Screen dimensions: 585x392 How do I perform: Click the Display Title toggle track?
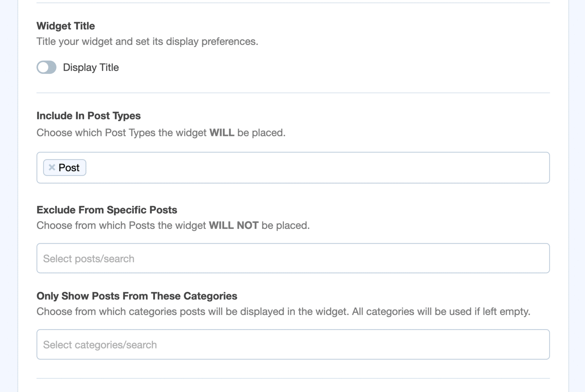pos(46,67)
